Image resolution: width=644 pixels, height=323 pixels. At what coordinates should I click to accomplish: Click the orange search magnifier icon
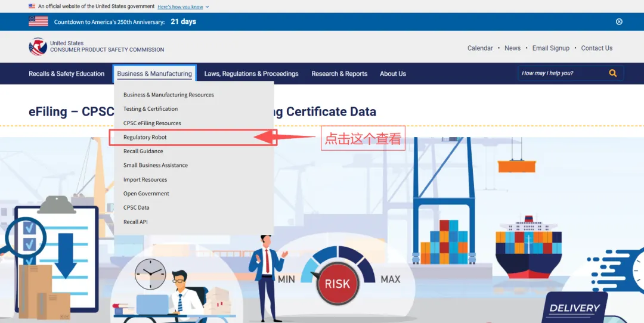(x=613, y=73)
